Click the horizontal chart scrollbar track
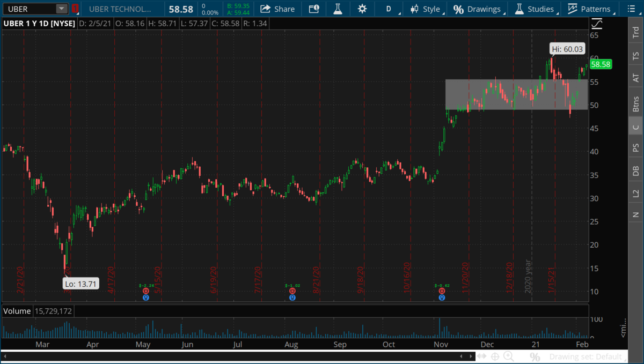 pos(238,356)
